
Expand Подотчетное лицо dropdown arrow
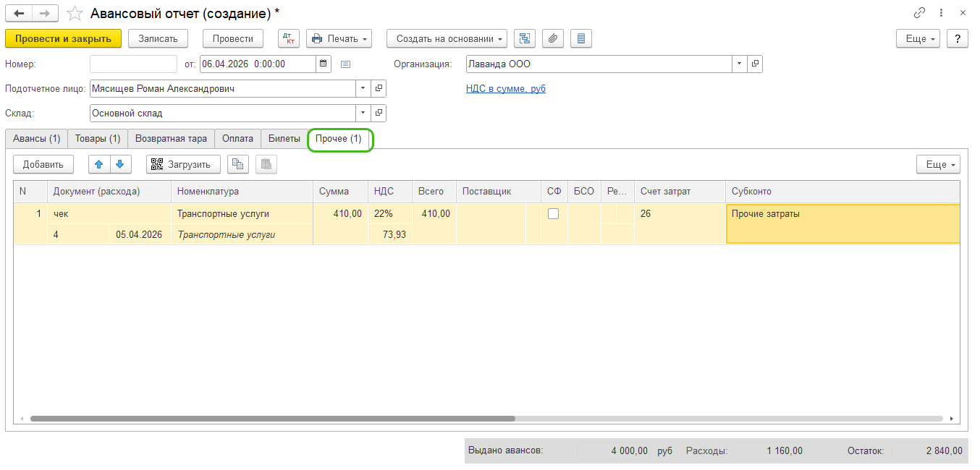[363, 88]
